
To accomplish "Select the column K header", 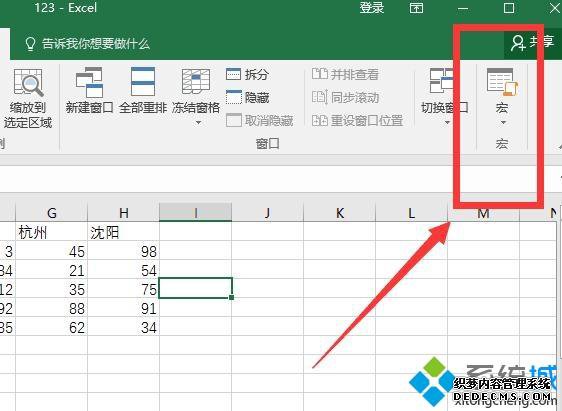I will pos(339,213).
